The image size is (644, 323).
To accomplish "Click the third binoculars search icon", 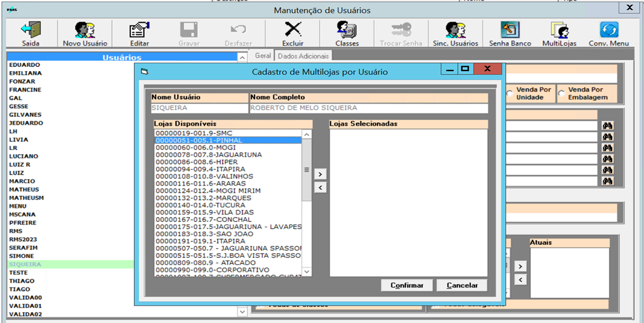I will coord(607,148).
